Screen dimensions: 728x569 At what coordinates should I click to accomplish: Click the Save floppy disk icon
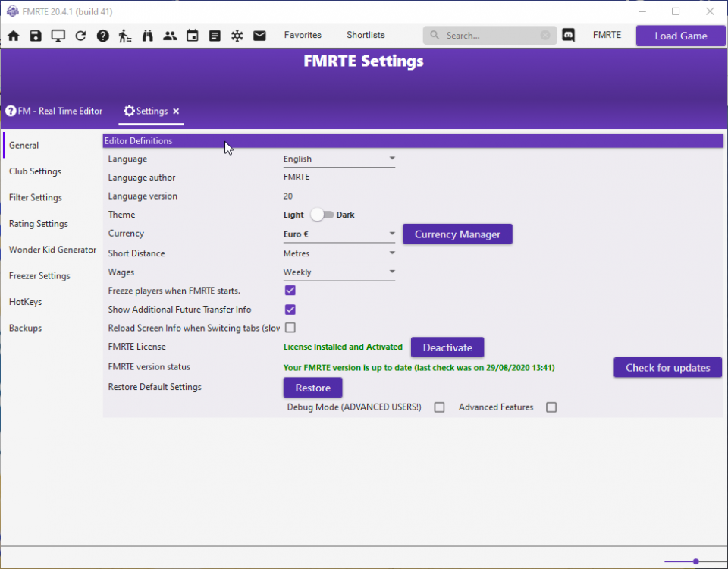[36, 36]
